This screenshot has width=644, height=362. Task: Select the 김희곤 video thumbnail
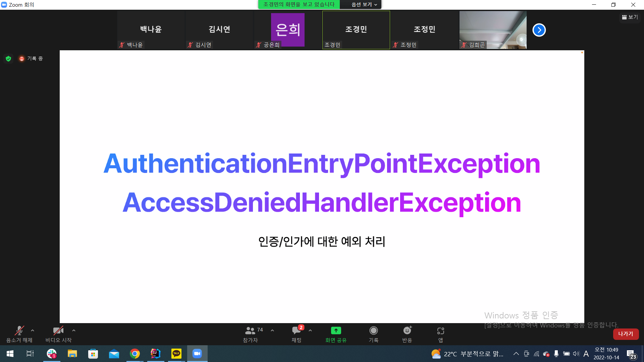493,30
